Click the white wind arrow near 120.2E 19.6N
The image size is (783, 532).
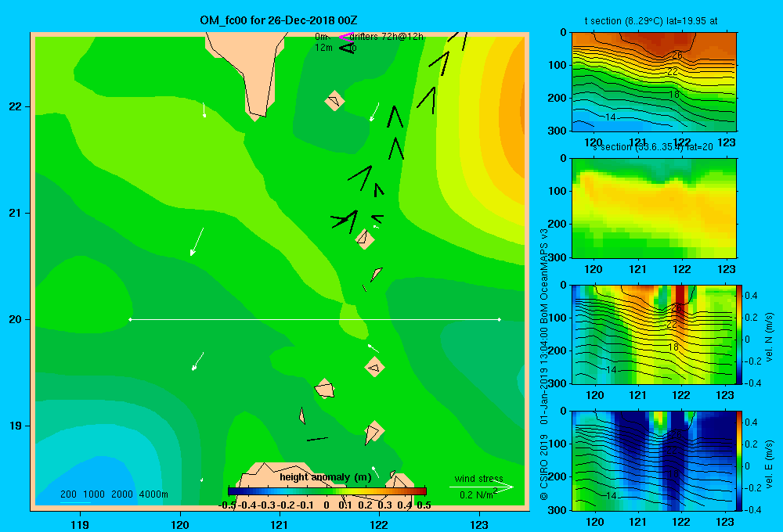coord(198,361)
